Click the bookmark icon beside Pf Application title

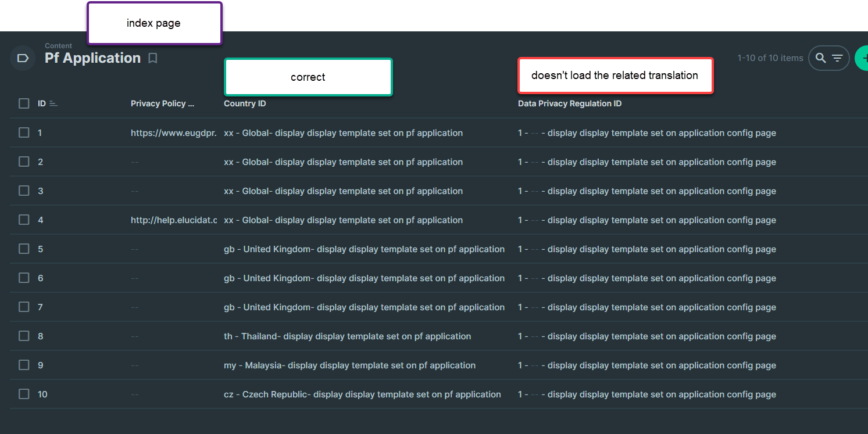click(x=152, y=58)
